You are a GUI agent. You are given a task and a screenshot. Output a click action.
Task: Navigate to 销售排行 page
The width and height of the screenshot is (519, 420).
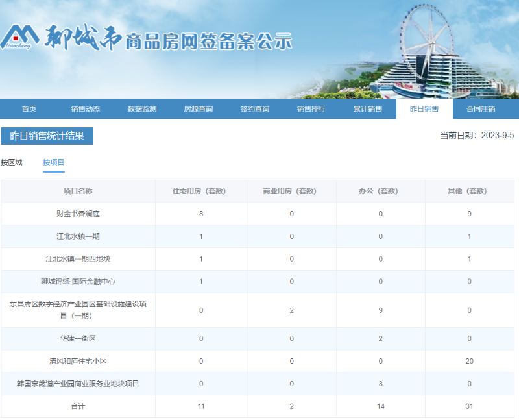(x=311, y=109)
